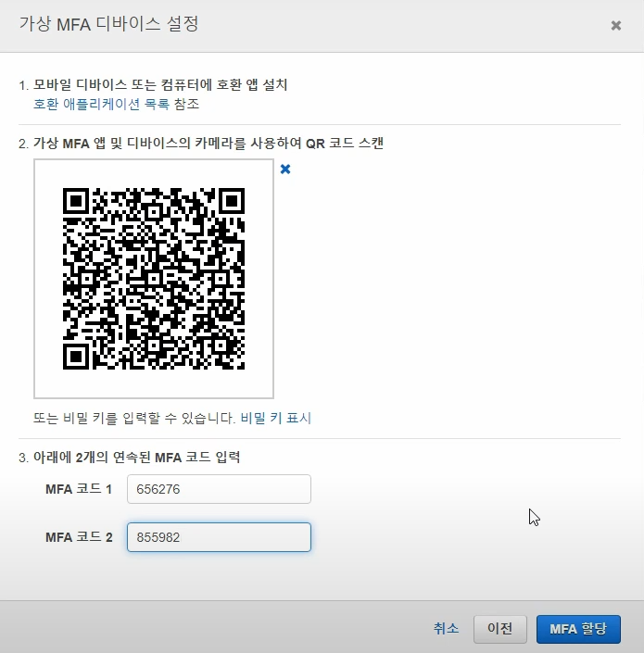This screenshot has width=644, height=653.
Task: Open the 호환 애플리케이션 목록 link
Action: pyautogui.click(x=101, y=104)
